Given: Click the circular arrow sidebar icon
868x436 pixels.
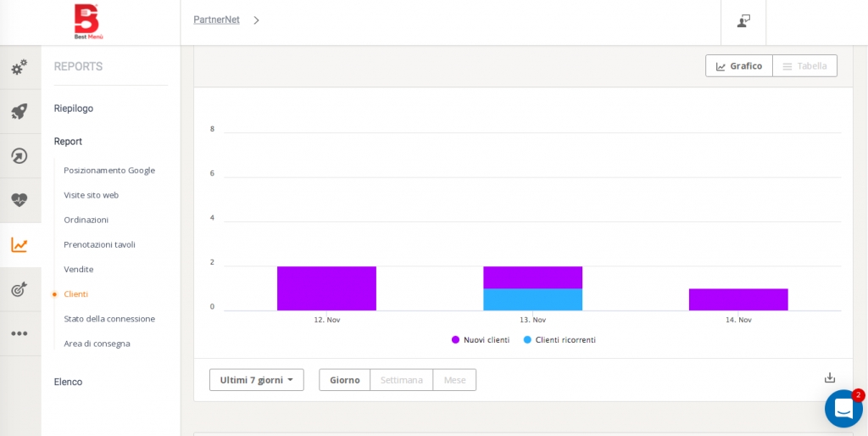Looking at the screenshot, I should click(19, 156).
